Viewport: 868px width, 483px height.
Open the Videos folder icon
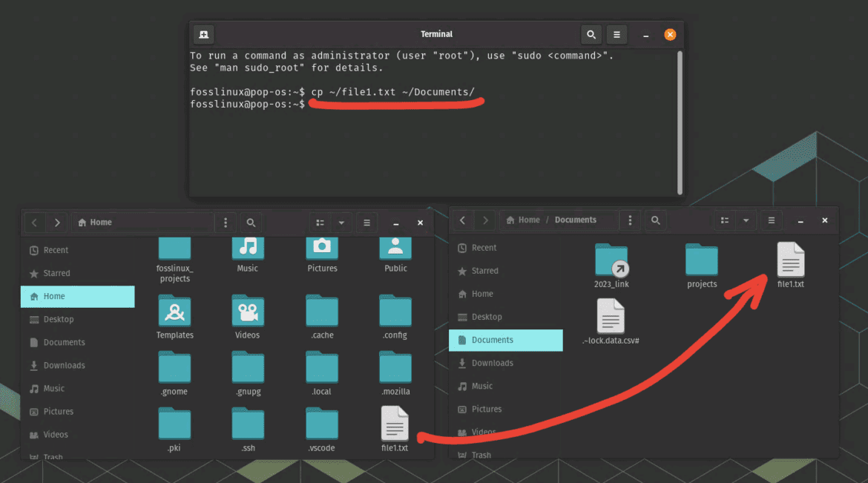[248, 312]
